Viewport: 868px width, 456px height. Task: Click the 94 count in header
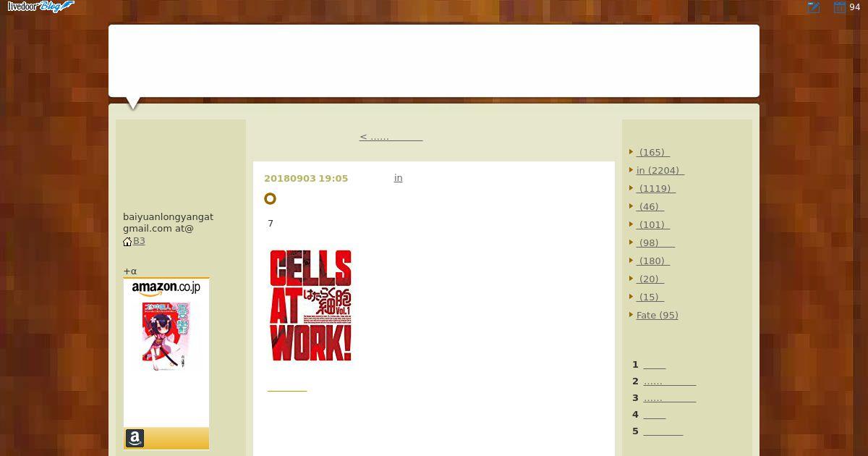[x=855, y=7]
